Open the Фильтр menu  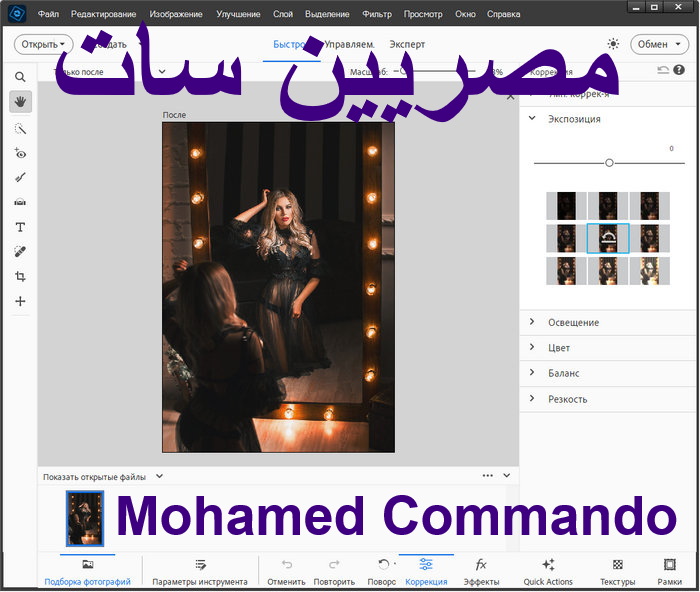pyautogui.click(x=377, y=15)
